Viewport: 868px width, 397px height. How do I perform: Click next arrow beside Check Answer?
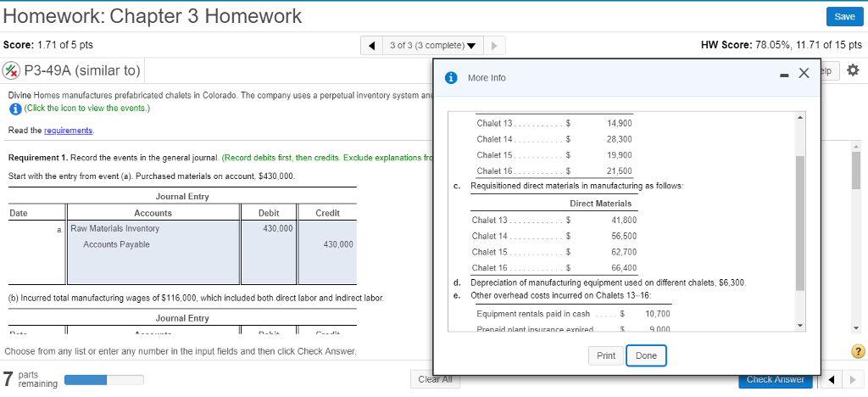[851, 380]
